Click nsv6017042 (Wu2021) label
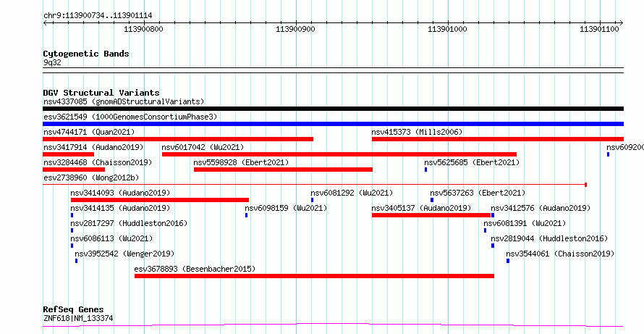The height and width of the screenshot is (334, 644). coord(203,147)
